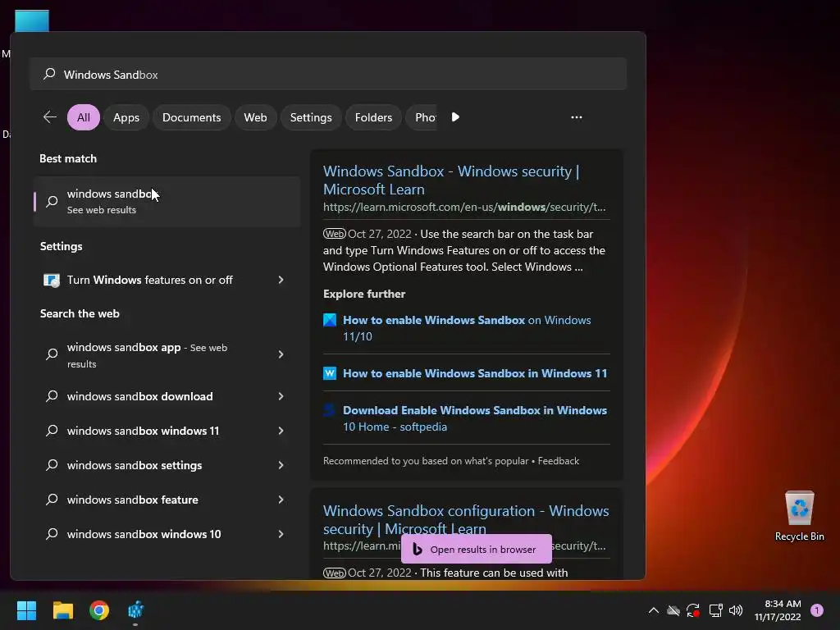This screenshot has width=840, height=630.
Task: Open the network status tray icon
Action: [x=715, y=610]
